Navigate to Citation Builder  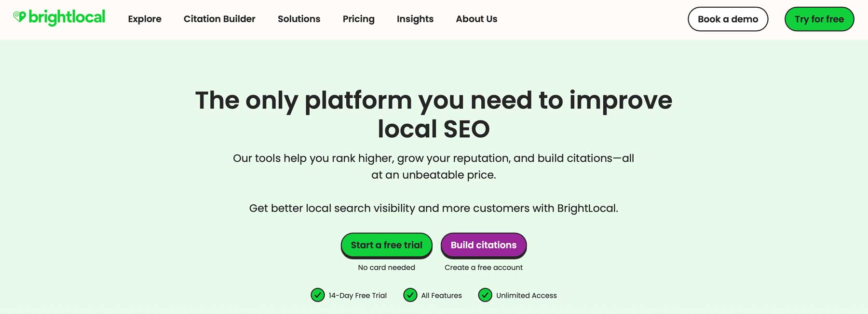coord(219,19)
